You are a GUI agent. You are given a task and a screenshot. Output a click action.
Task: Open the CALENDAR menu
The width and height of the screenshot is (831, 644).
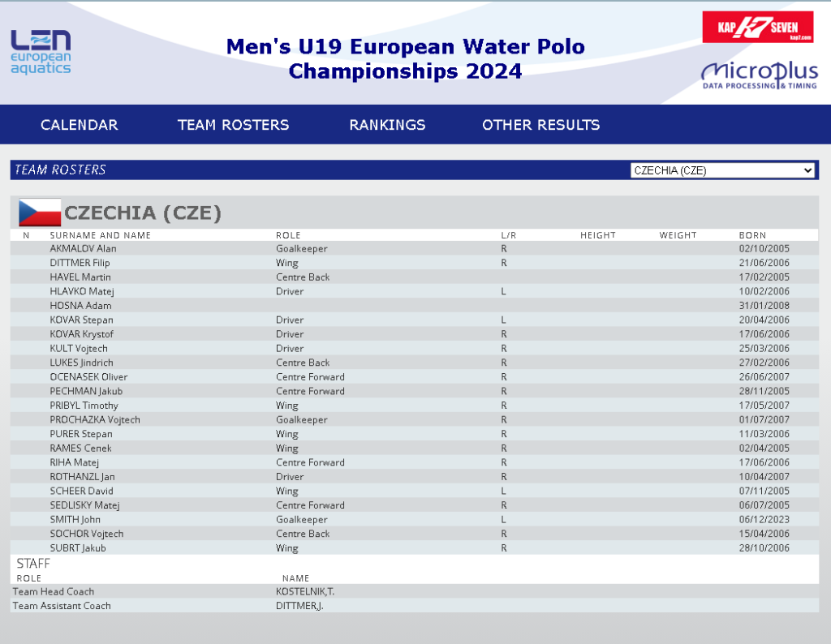tap(80, 125)
